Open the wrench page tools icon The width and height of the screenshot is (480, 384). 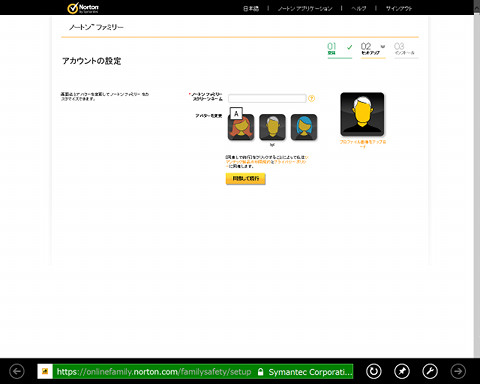(430, 371)
